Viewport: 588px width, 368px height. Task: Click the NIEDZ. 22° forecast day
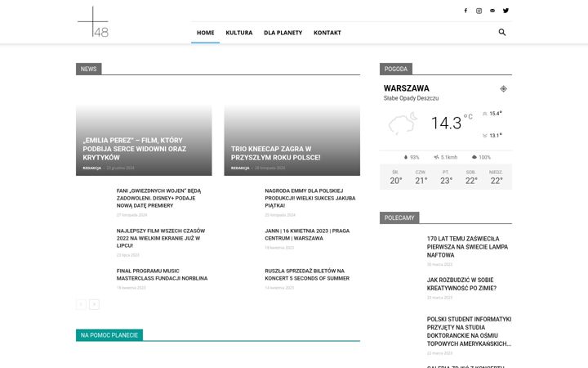pyautogui.click(x=497, y=177)
